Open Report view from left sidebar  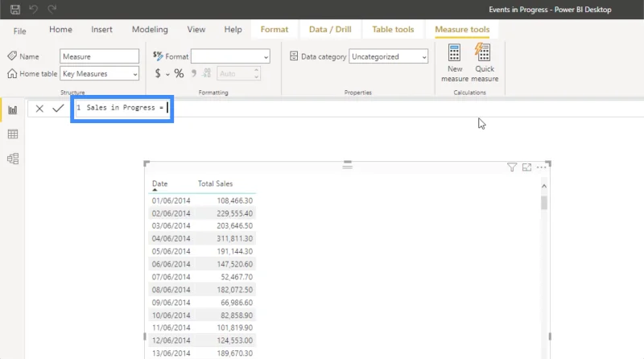tap(13, 109)
